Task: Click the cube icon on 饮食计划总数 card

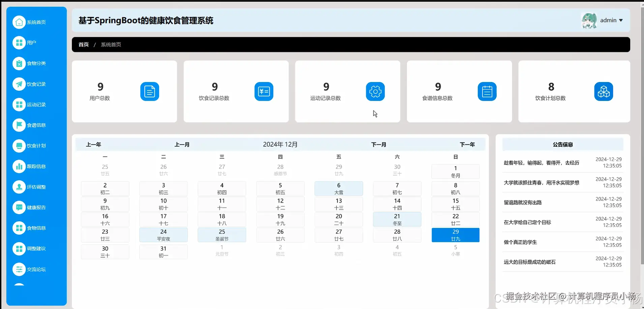Action: point(603,91)
